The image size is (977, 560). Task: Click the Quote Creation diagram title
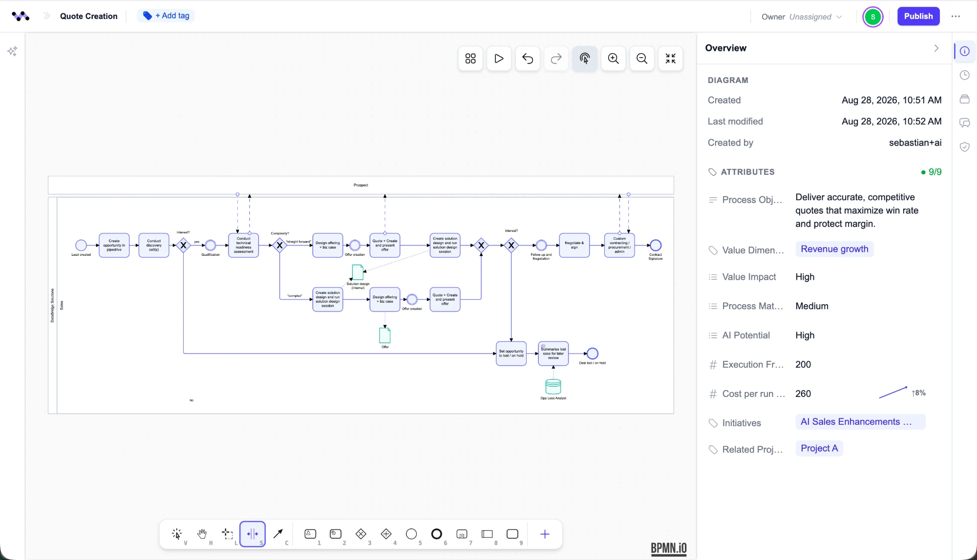click(x=88, y=16)
